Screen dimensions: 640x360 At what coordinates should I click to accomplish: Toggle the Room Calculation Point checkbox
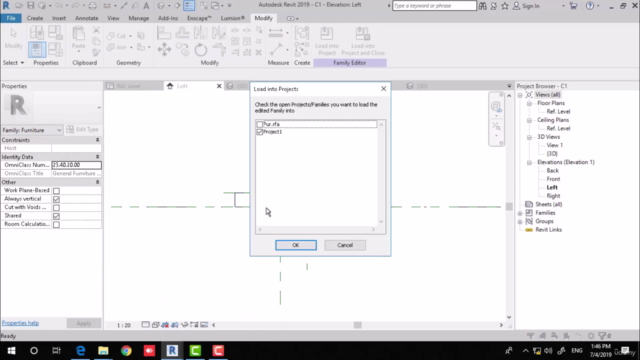tap(56, 224)
